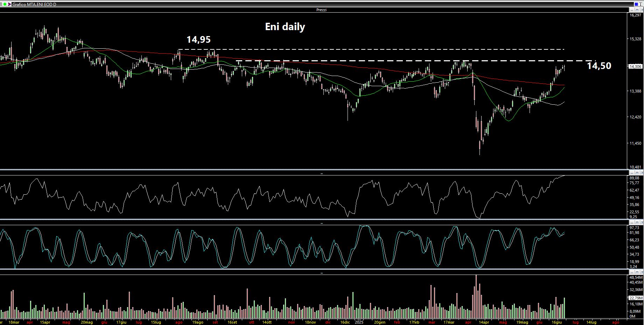644x325 pixels.
Task: Click the 22,79M current volume tag
Action: tap(636, 298)
